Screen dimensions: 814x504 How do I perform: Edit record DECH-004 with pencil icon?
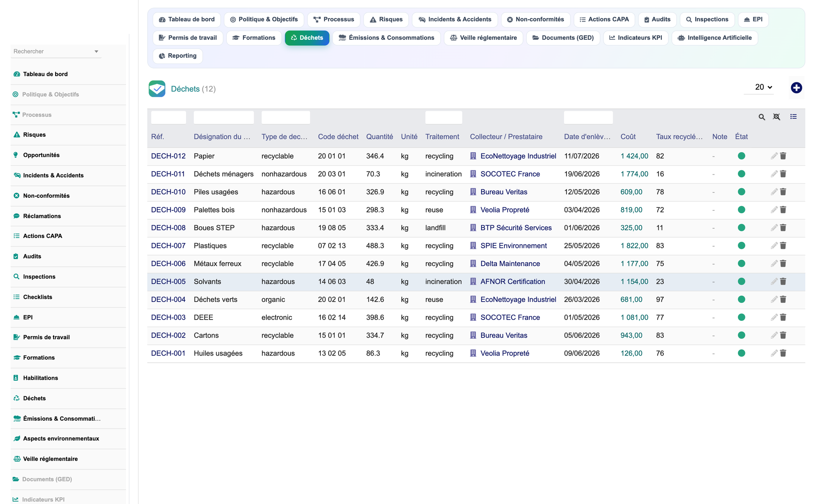pos(774,300)
